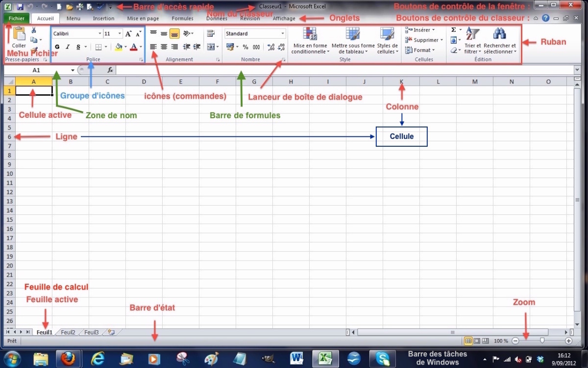Open the Police dialog box launcher
588x368 pixels.
(x=142, y=60)
